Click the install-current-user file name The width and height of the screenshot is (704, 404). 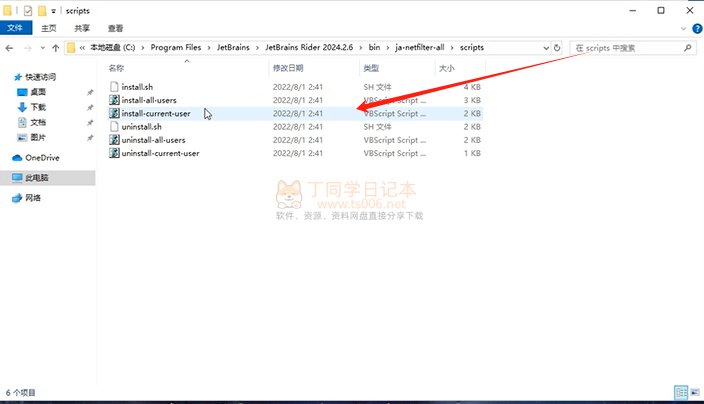click(x=156, y=114)
